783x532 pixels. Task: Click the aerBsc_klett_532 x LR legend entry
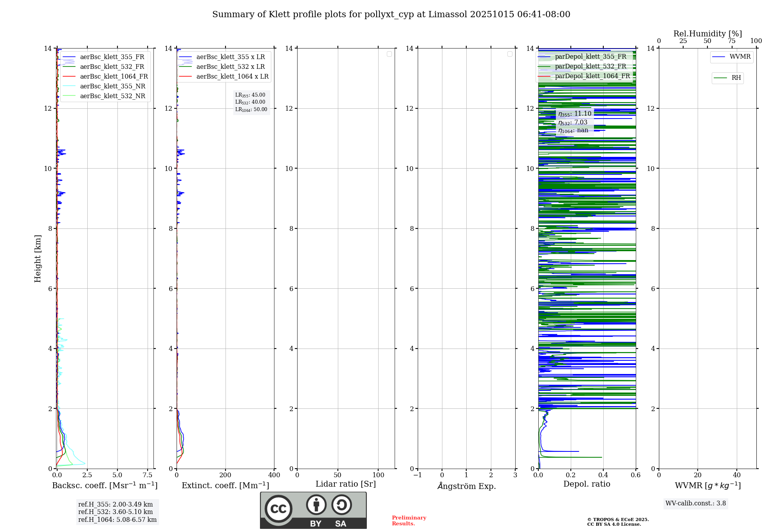(x=230, y=67)
